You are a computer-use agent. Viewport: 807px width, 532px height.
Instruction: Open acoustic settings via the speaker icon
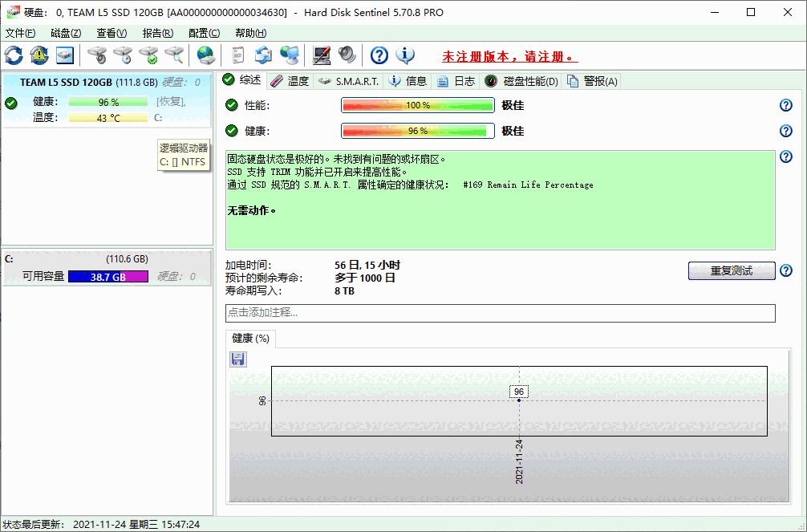[347, 55]
